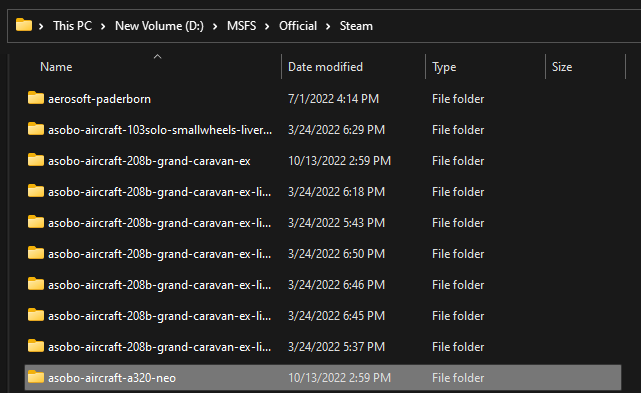Sort by the Date modified column header
Screen dimensions: 641x393
(325, 67)
